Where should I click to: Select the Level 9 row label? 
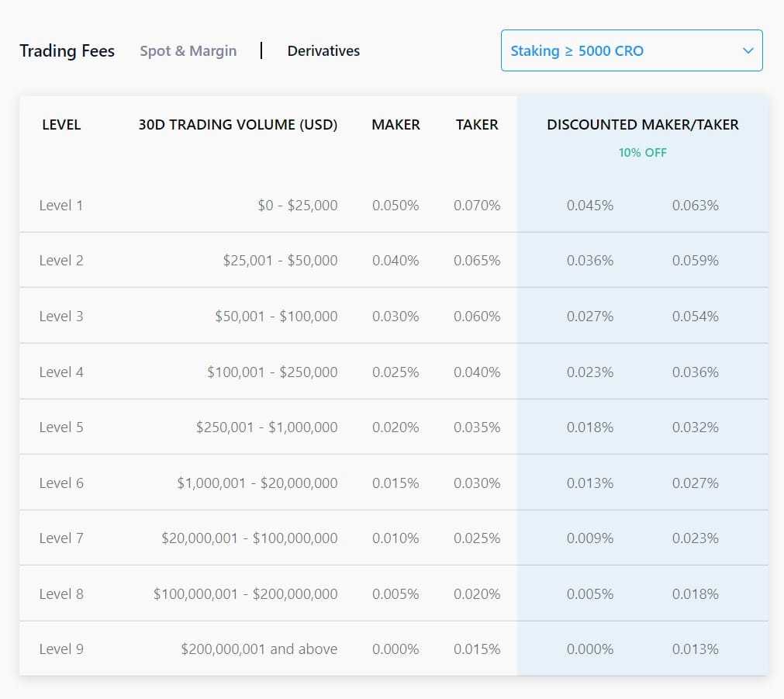pos(61,649)
